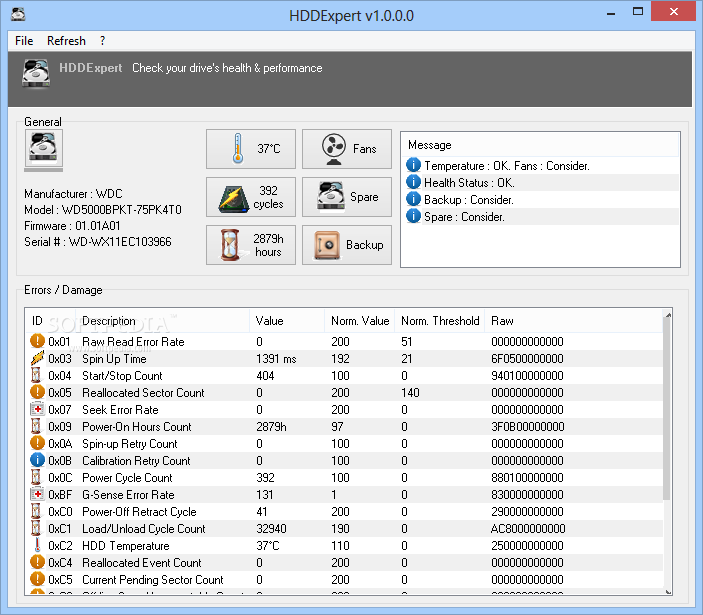
Task: Click the Raw column header
Action: coord(502,321)
